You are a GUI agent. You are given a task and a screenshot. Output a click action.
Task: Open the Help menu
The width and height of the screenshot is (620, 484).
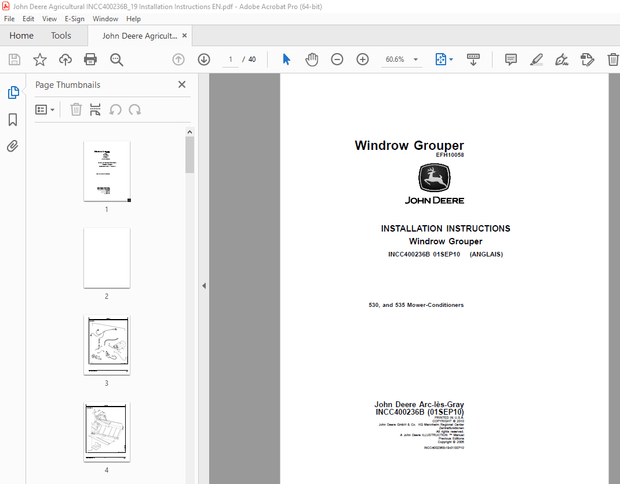pos(134,19)
